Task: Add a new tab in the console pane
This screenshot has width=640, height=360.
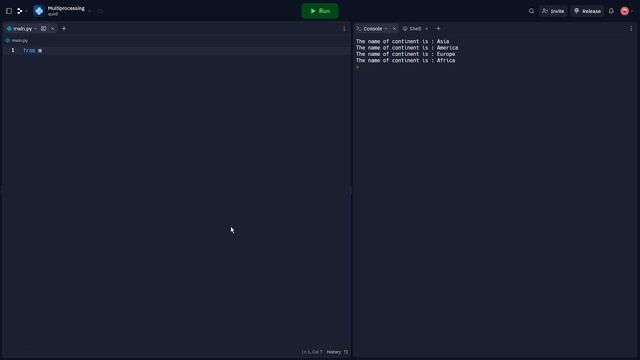Action: (x=438, y=29)
